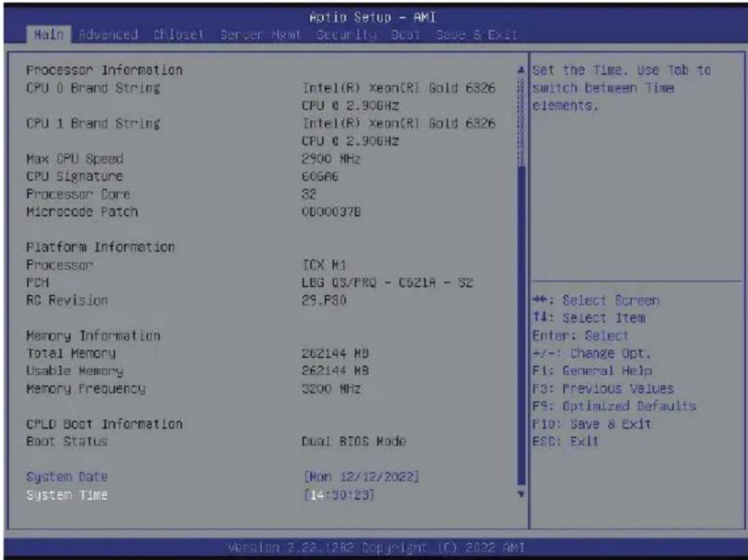748x560 pixels.
Task: Select the Main tab
Action: (x=49, y=34)
